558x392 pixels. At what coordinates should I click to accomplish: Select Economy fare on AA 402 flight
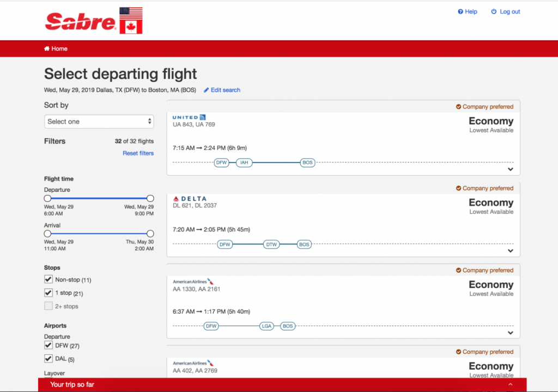(491, 370)
